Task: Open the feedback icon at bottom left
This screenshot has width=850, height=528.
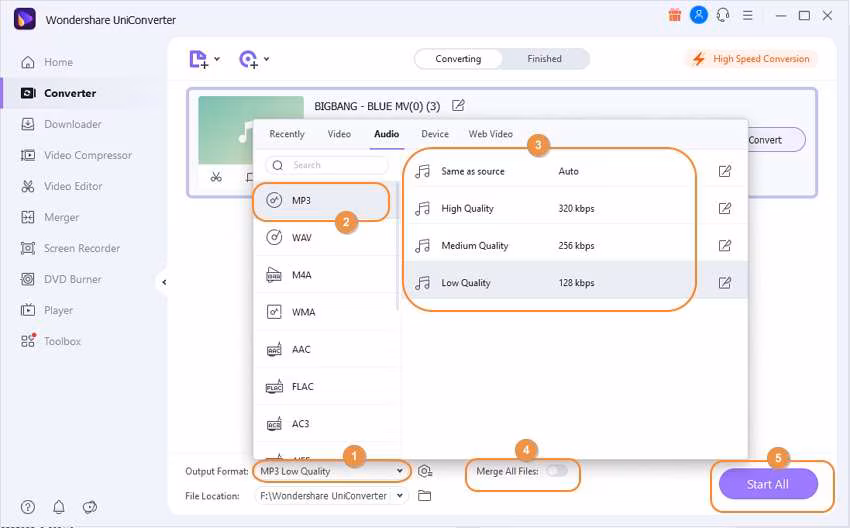Action: [x=89, y=507]
